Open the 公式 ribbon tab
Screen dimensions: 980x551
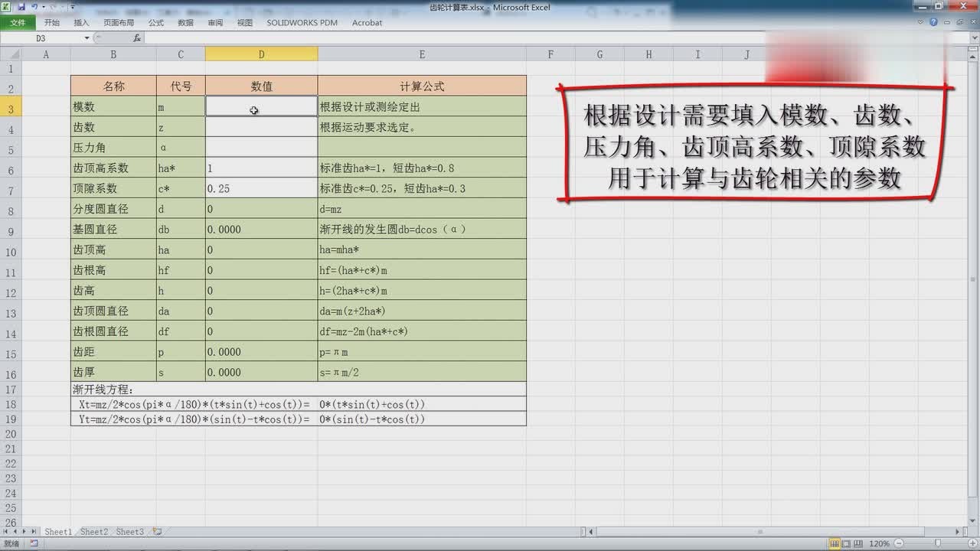click(156, 23)
